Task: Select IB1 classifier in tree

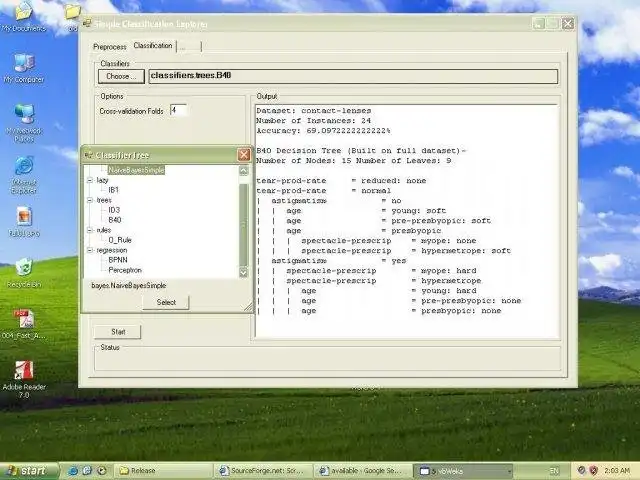Action: 113,190
